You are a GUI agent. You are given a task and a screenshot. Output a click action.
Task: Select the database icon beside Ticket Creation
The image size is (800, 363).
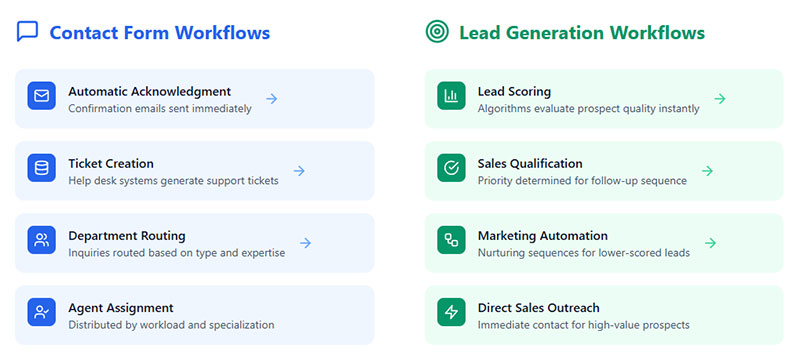pyautogui.click(x=41, y=168)
